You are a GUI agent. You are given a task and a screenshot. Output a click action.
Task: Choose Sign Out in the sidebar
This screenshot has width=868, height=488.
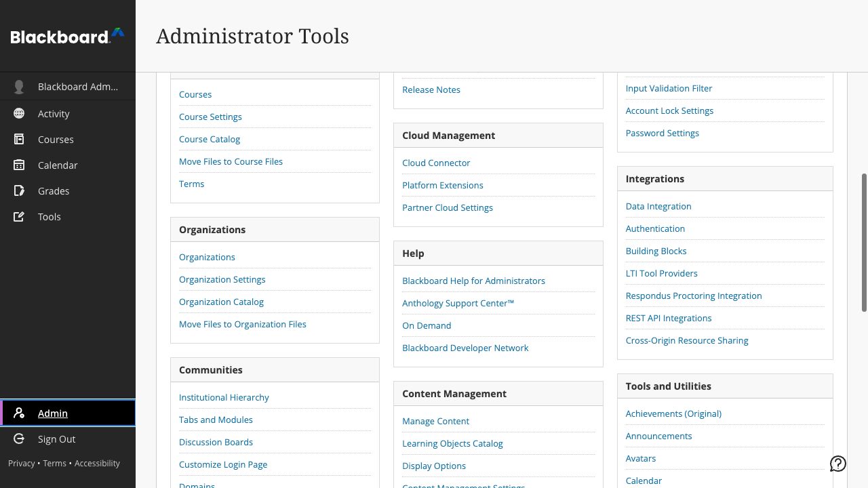coord(68,439)
